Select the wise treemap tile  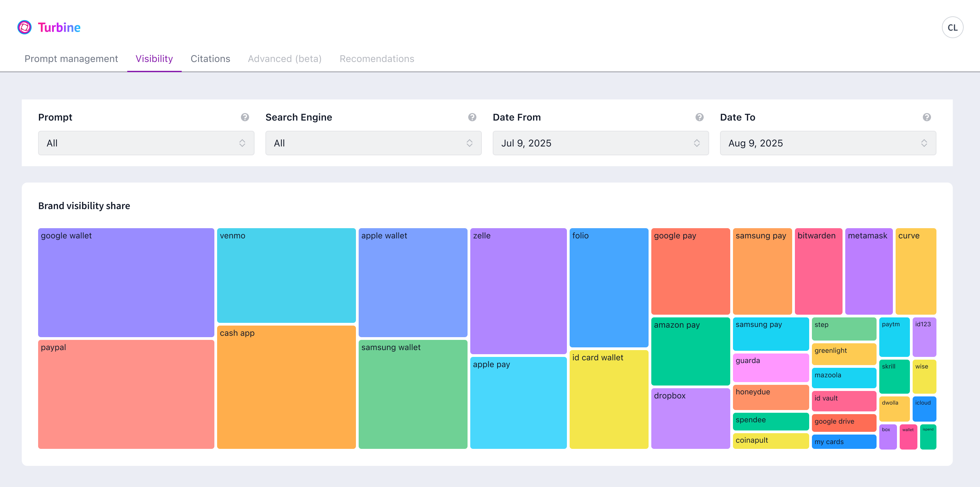925,377
